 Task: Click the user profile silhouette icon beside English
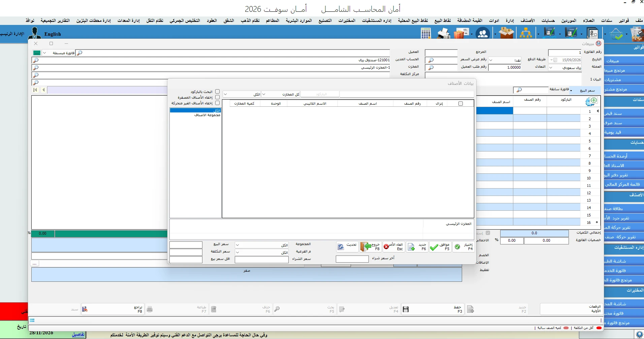(34, 33)
